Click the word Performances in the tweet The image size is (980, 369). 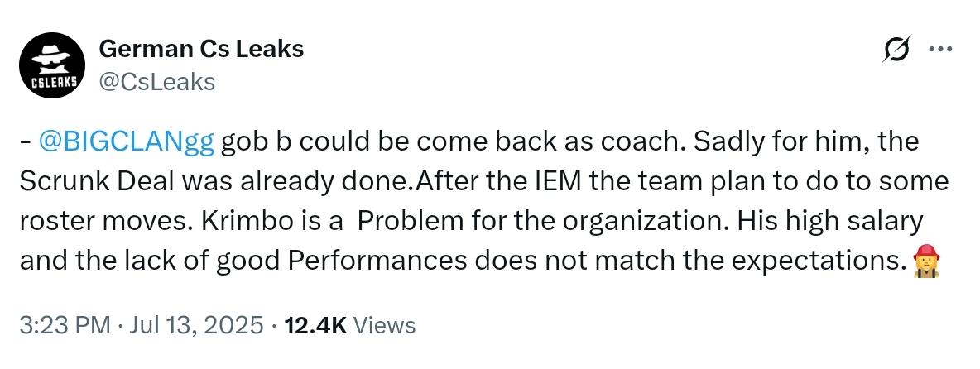tap(377, 260)
